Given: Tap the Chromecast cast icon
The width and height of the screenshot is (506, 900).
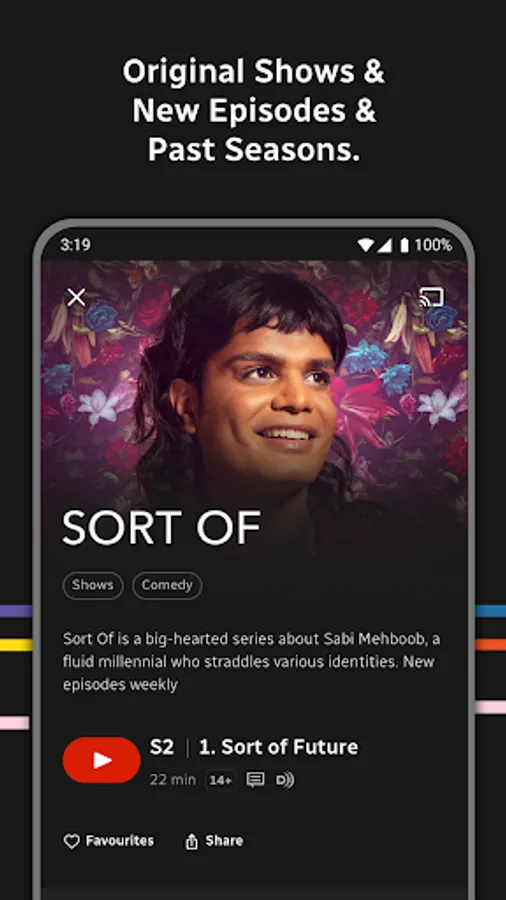Looking at the screenshot, I should coord(431,297).
